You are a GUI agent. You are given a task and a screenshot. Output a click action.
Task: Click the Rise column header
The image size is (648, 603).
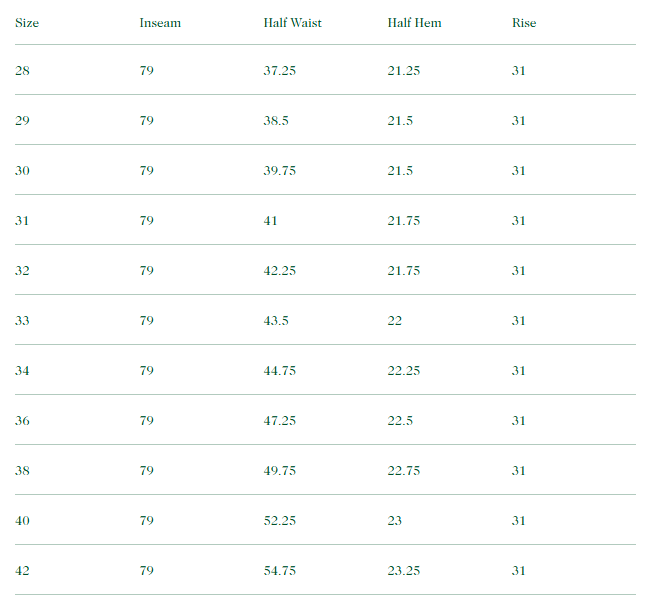[523, 23]
